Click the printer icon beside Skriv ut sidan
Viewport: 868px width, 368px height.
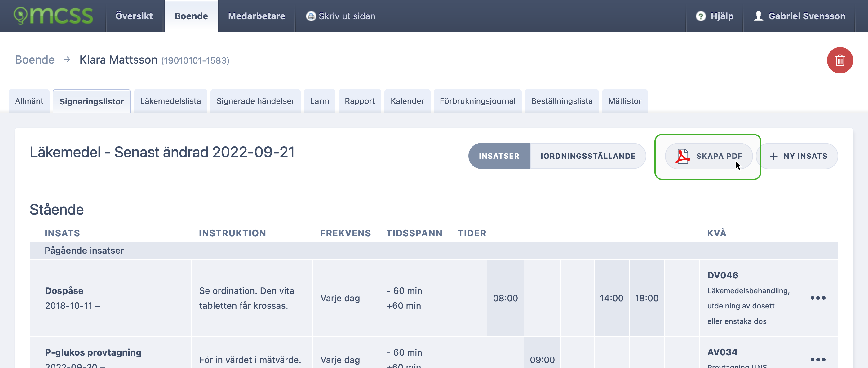311,16
